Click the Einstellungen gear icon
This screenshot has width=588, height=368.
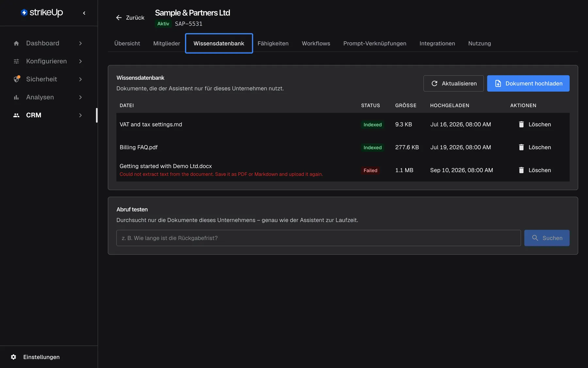click(x=13, y=357)
